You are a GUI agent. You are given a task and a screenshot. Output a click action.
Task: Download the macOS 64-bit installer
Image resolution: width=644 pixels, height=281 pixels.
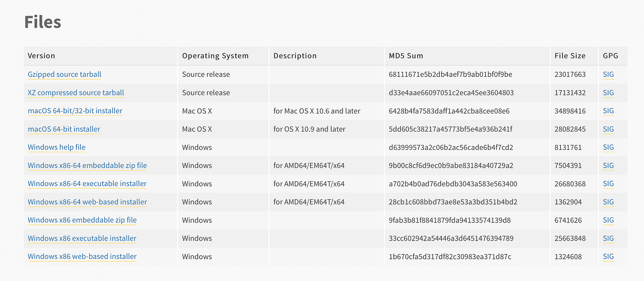pos(63,129)
